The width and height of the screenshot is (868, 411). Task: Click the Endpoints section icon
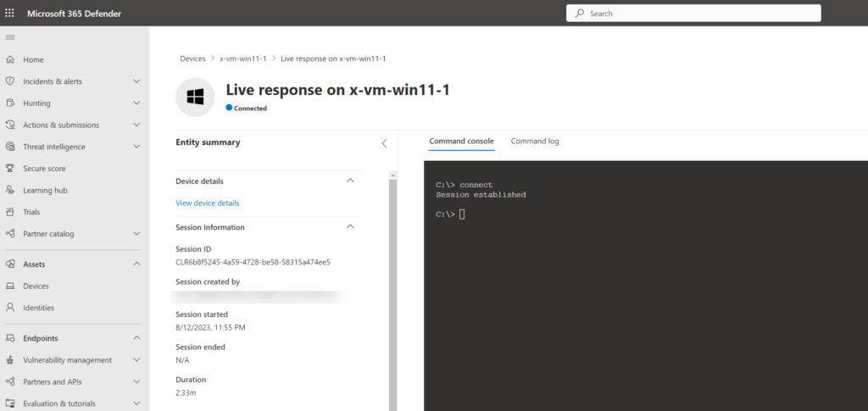[10, 338]
